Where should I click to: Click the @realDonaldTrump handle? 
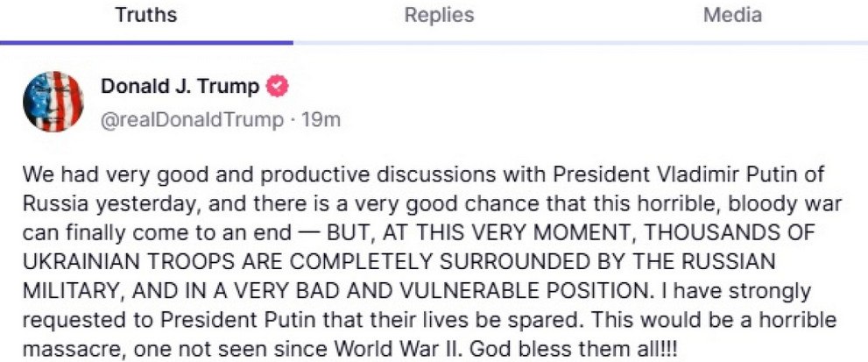[193, 118]
